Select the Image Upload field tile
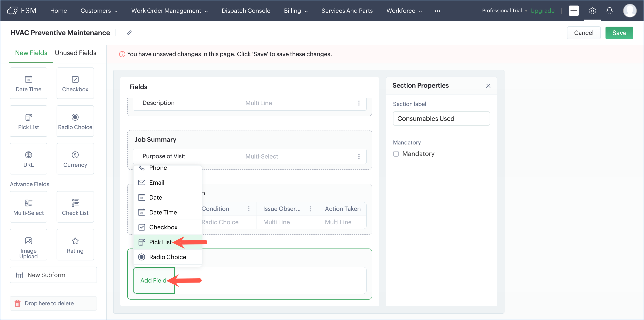The width and height of the screenshot is (644, 320). point(28,245)
